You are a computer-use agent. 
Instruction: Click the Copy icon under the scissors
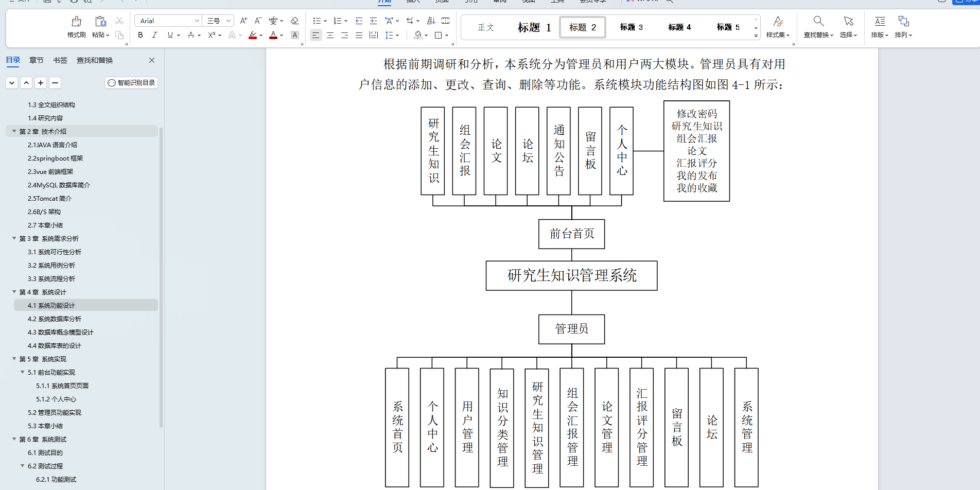point(119,35)
